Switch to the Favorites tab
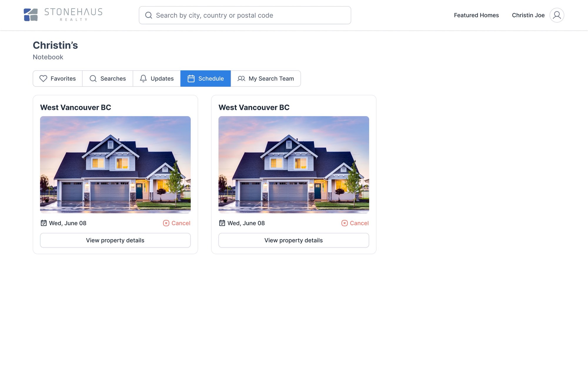The height and width of the screenshot is (368, 588). 58,79
